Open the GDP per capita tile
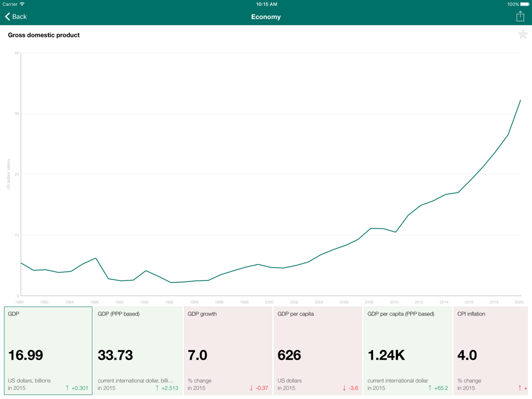Viewport: 532px width, 399px height. pyautogui.click(x=318, y=351)
